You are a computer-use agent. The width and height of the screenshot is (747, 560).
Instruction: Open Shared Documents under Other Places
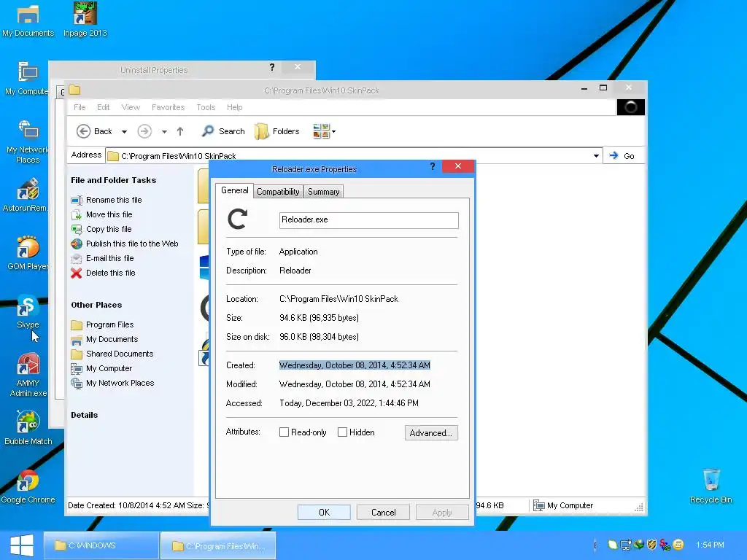point(120,354)
